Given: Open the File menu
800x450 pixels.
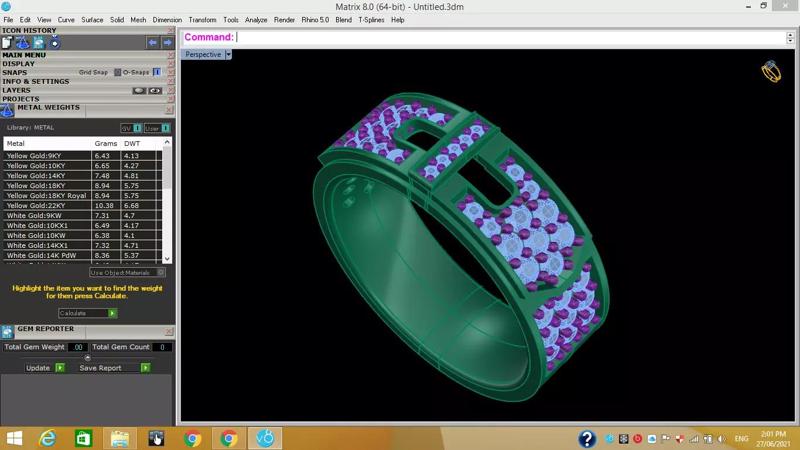Looking at the screenshot, I should [8, 20].
